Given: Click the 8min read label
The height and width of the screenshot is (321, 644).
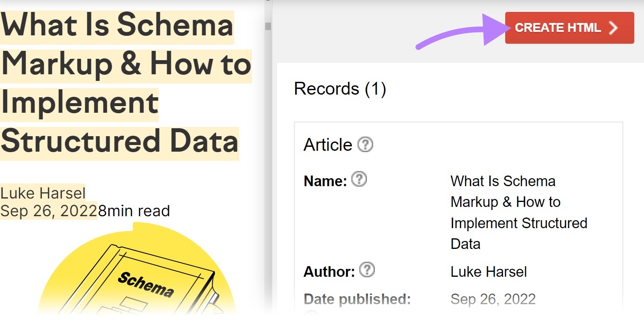Looking at the screenshot, I should 135,211.
